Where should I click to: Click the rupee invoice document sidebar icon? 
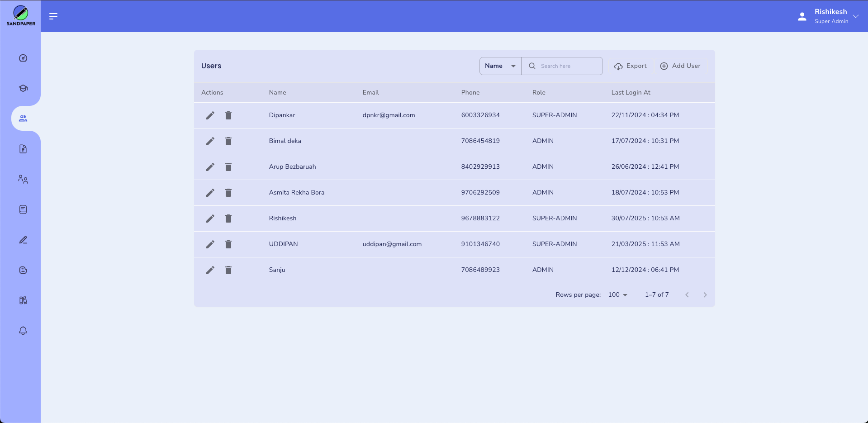pyautogui.click(x=22, y=149)
